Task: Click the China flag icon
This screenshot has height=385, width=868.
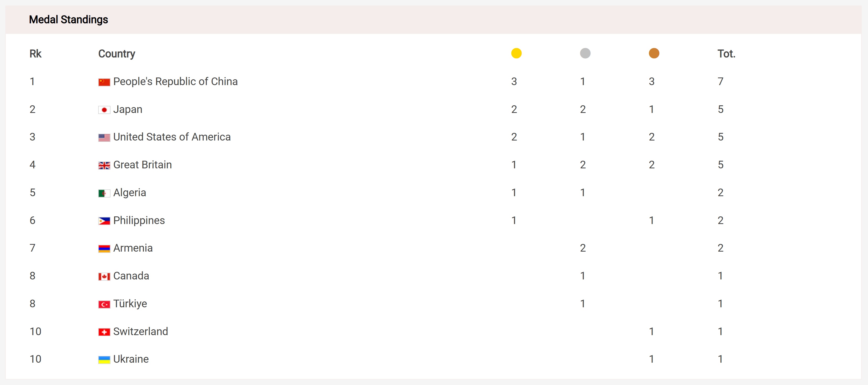Action: (104, 82)
